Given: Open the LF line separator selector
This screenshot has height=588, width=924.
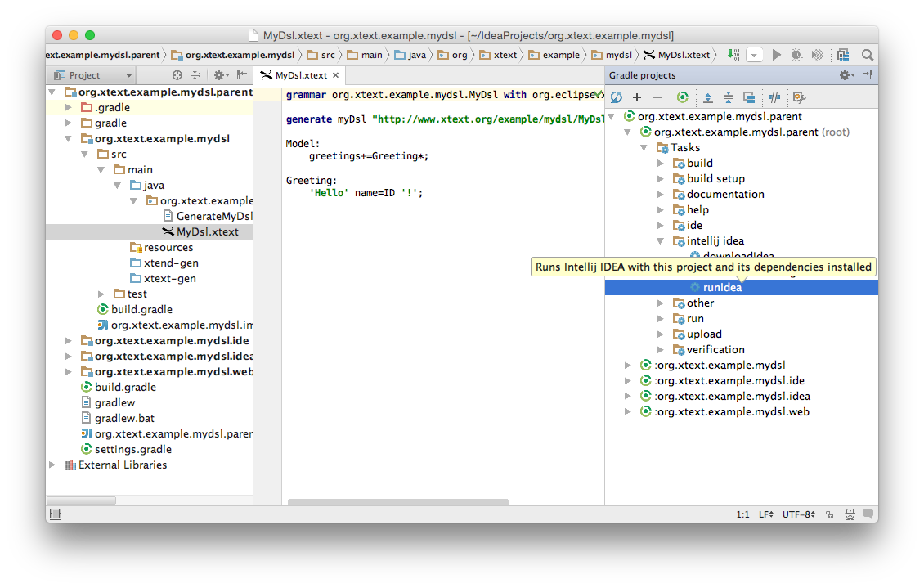Looking at the screenshot, I should pos(766,514).
